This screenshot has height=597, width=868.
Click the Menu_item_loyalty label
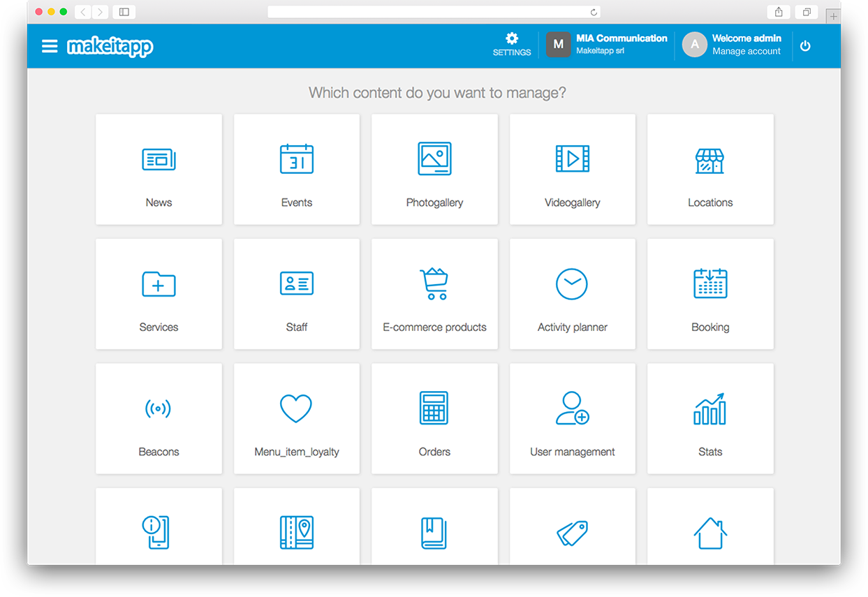point(297,452)
